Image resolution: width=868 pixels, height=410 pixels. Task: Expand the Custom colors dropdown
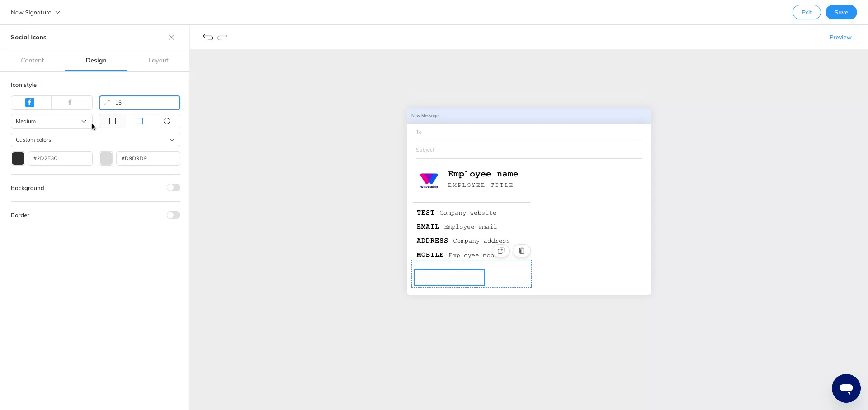pos(95,140)
